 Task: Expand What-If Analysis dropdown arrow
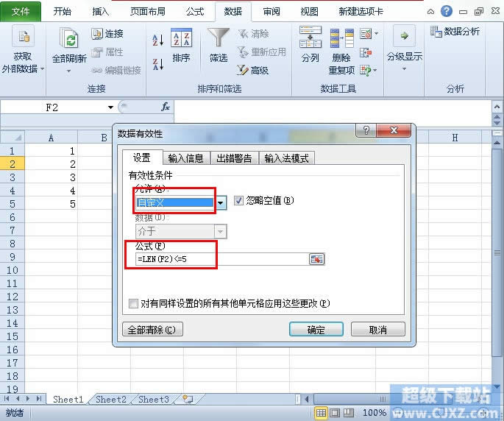click(375, 70)
